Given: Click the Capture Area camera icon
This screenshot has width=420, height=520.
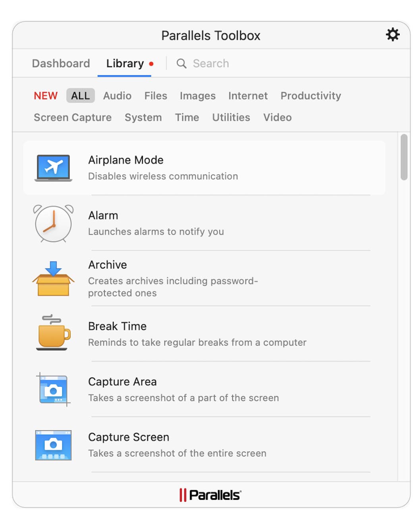Looking at the screenshot, I should [53, 389].
